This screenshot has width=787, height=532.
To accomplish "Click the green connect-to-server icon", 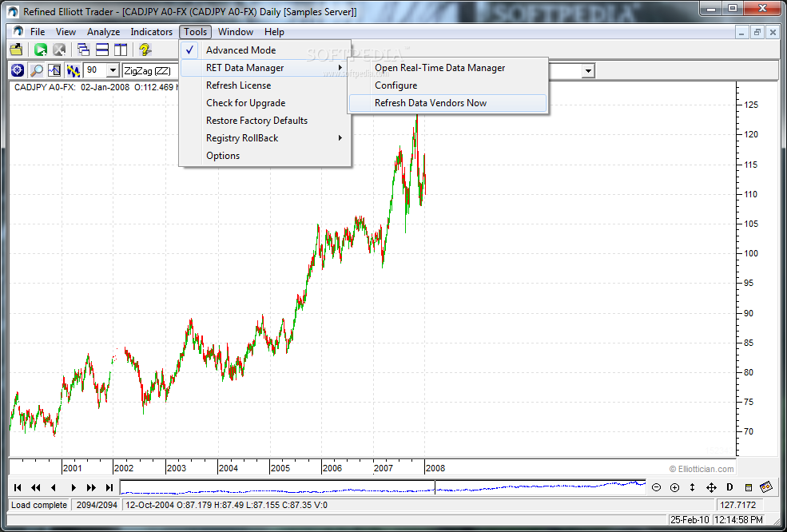I will [x=41, y=50].
